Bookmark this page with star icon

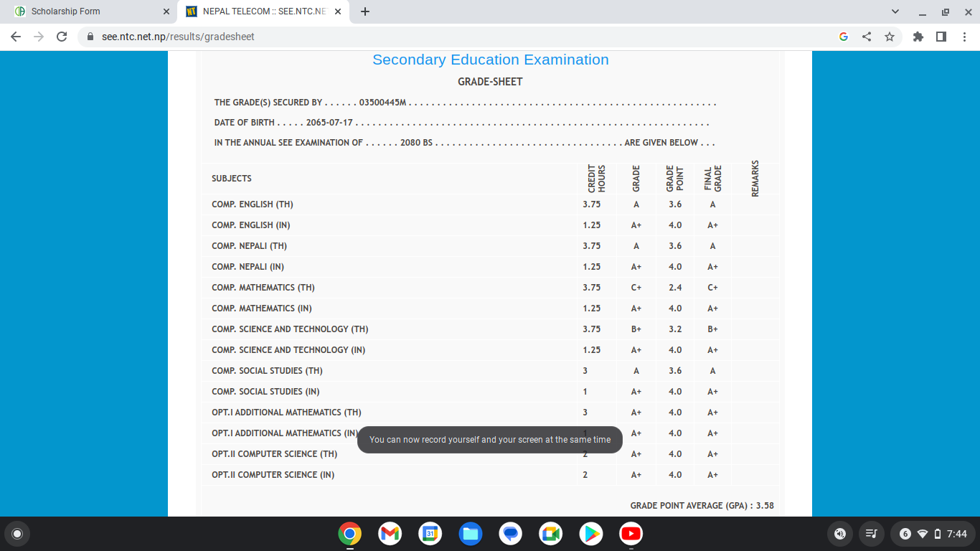point(890,37)
